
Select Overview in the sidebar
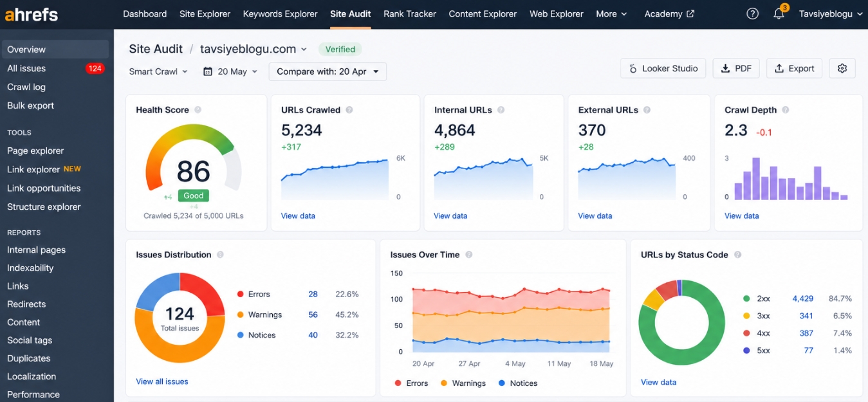coord(55,50)
